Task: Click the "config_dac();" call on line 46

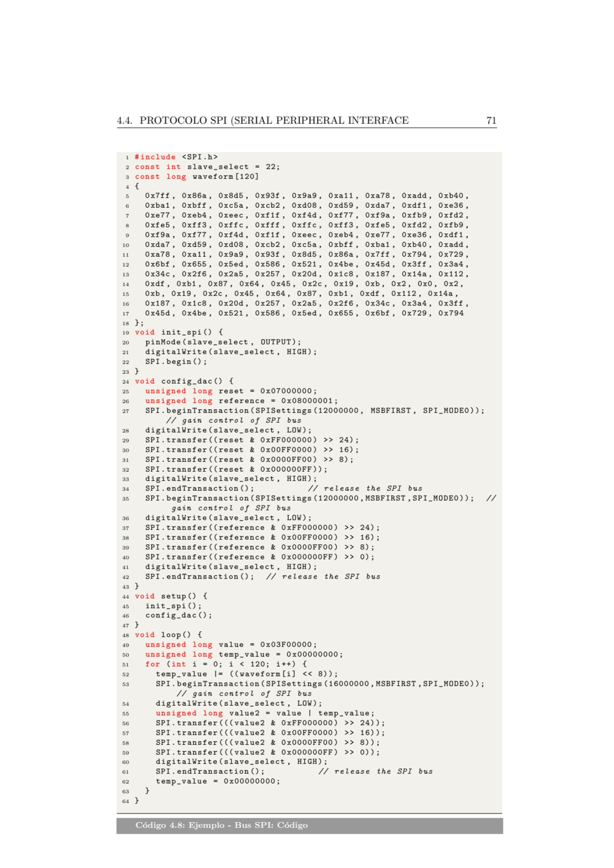Action: [x=179, y=615]
